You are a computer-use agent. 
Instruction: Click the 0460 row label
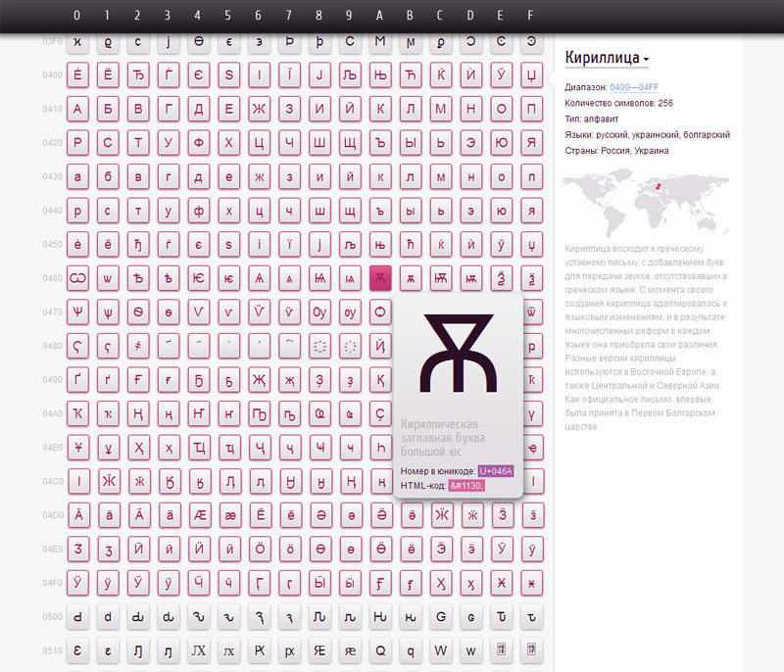tap(52, 278)
